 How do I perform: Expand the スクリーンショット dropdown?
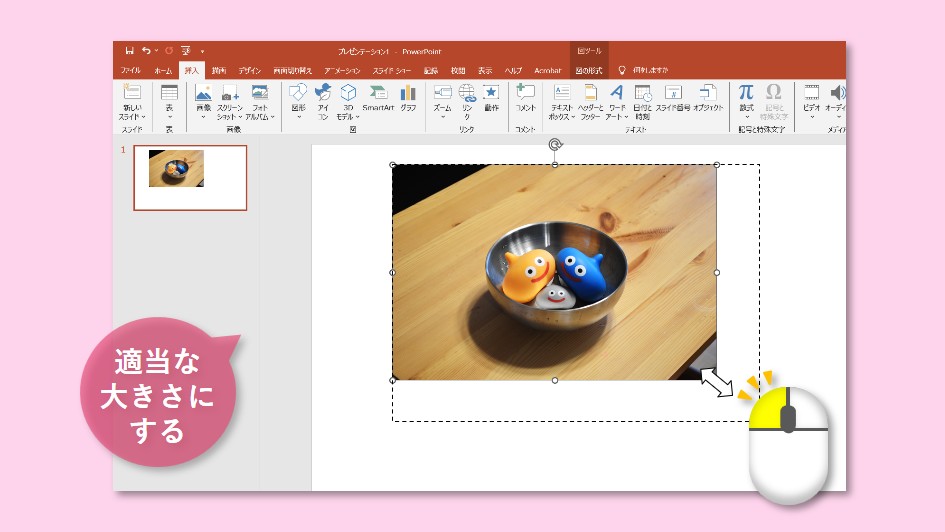(240, 117)
